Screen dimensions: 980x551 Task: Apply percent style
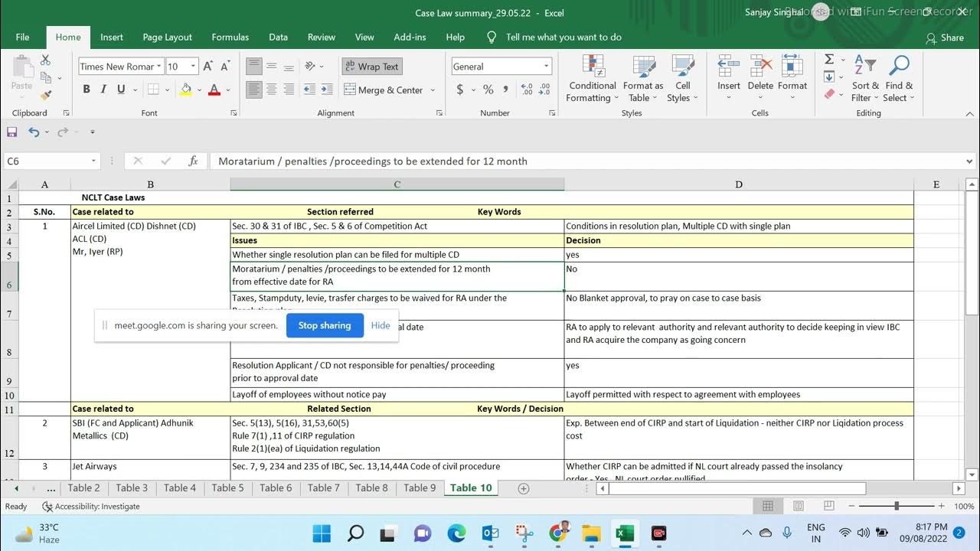488,90
